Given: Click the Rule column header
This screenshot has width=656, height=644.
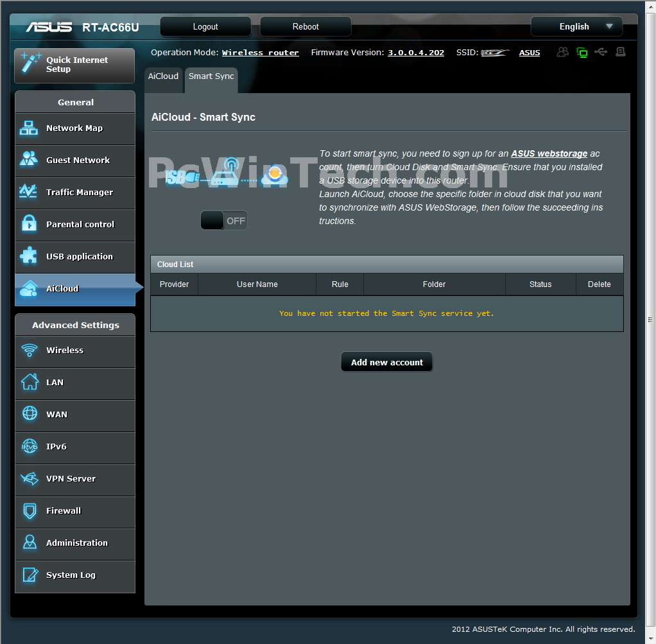Looking at the screenshot, I should point(340,284).
